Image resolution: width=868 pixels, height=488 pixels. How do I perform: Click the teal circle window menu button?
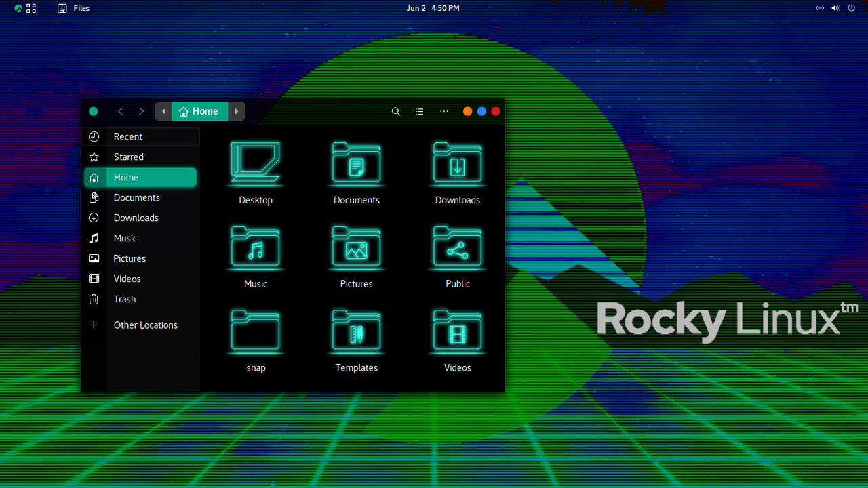(94, 111)
